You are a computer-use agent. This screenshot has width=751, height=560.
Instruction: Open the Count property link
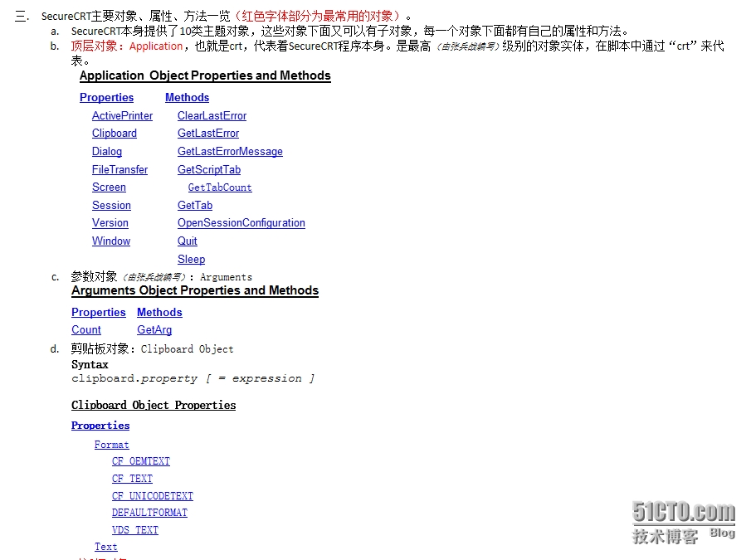point(86,330)
